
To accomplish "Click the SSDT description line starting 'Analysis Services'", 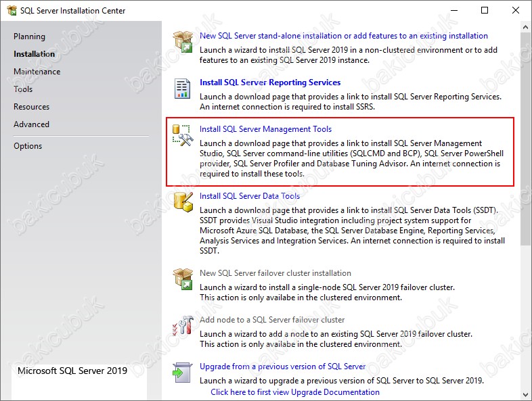I will point(352,241).
